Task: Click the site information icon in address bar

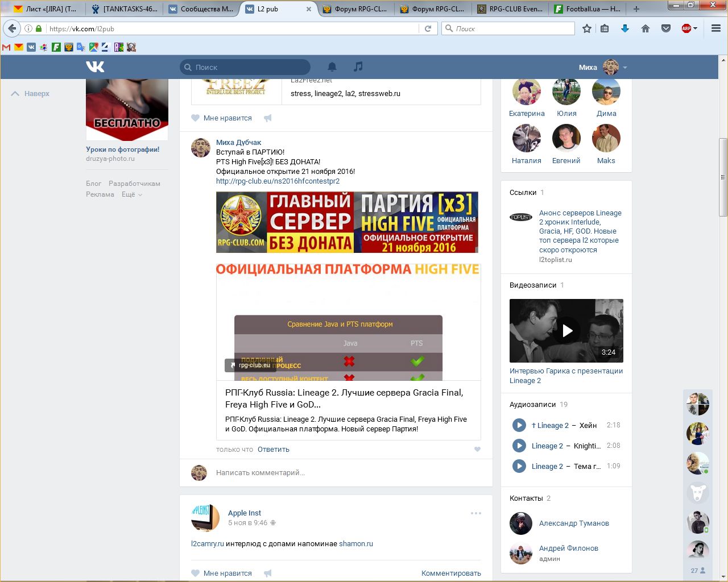Action: click(x=28, y=28)
